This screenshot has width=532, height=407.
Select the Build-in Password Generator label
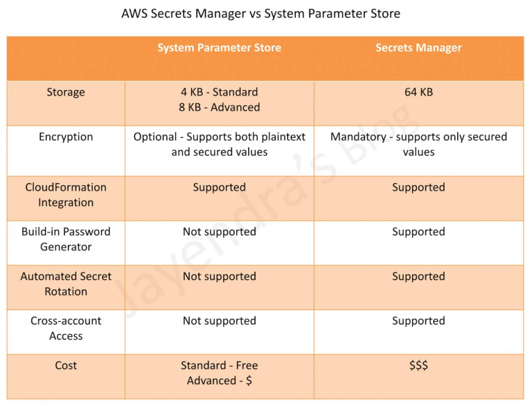(66, 239)
